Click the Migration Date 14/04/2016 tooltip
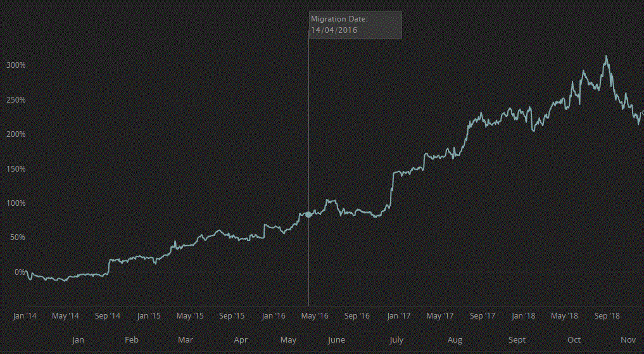 tap(355, 25)
